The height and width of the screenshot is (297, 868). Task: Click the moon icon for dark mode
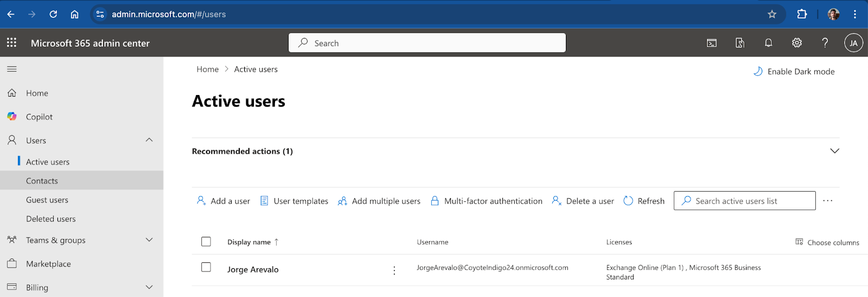(758, 71)
